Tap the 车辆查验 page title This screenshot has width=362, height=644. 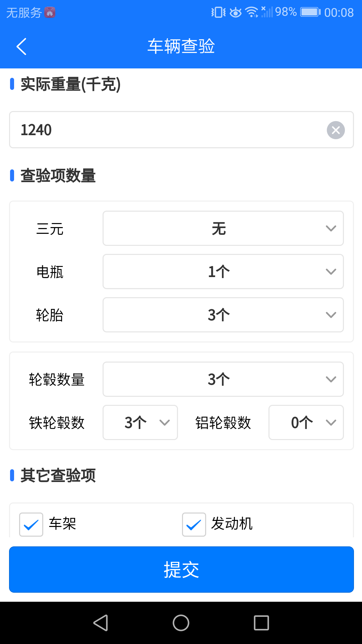point(181,46)
